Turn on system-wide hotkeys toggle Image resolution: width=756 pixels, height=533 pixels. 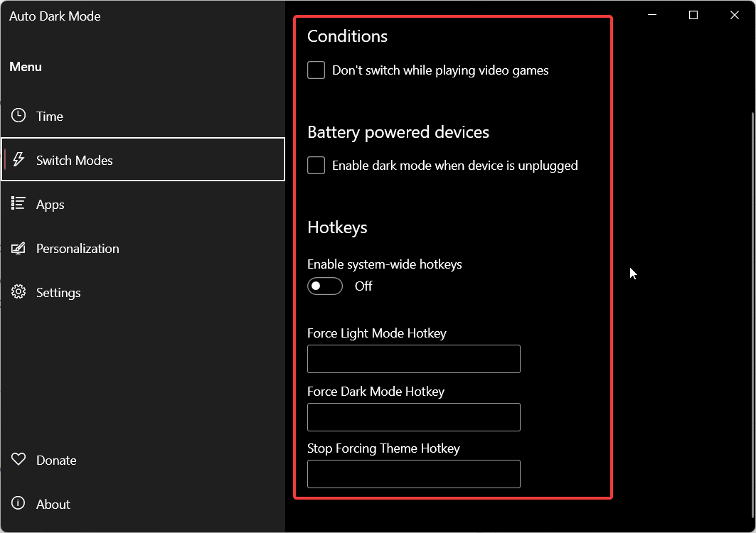click(325, 286)
